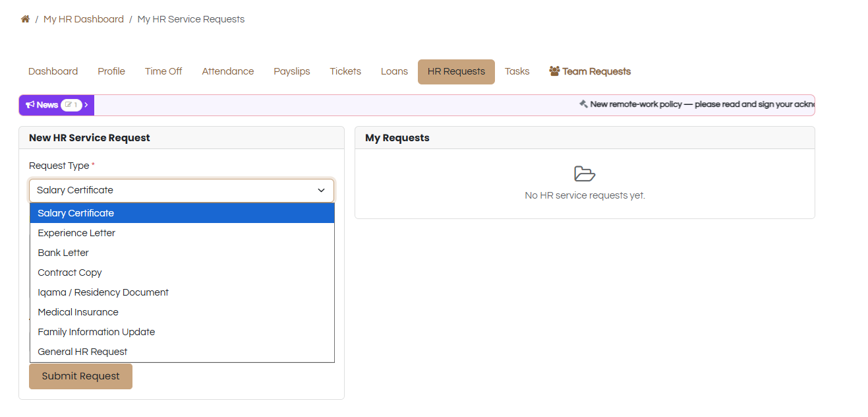Choose Experience Letter request type
Screen dimensions: 868x417
182,233
